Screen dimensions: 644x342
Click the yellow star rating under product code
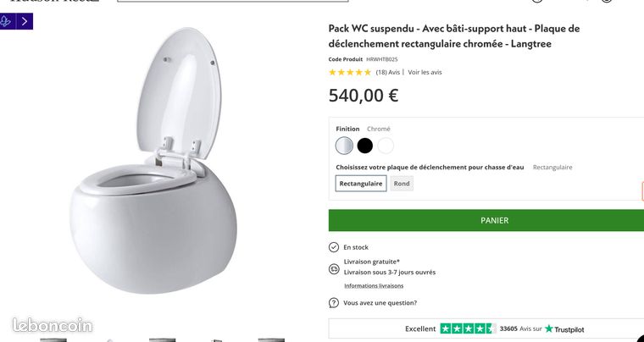tap(350, 72)
